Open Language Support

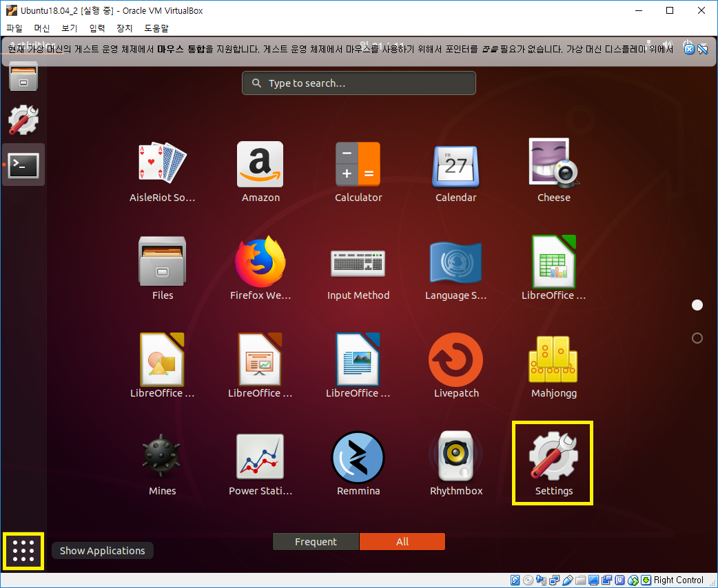[455, 270]
